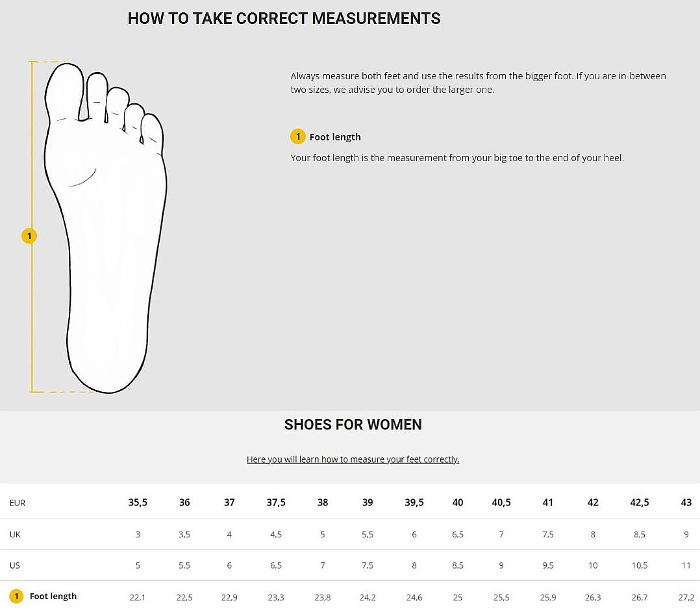
Task: Click the Foot length row label in the table
Action: click(53, 597)
